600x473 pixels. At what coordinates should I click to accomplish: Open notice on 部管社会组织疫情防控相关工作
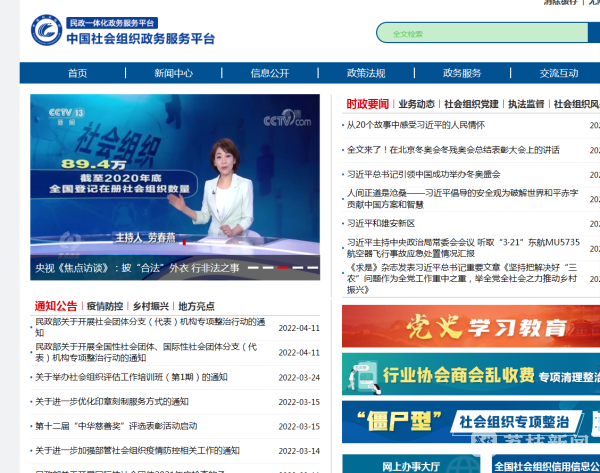pos(137,451)
